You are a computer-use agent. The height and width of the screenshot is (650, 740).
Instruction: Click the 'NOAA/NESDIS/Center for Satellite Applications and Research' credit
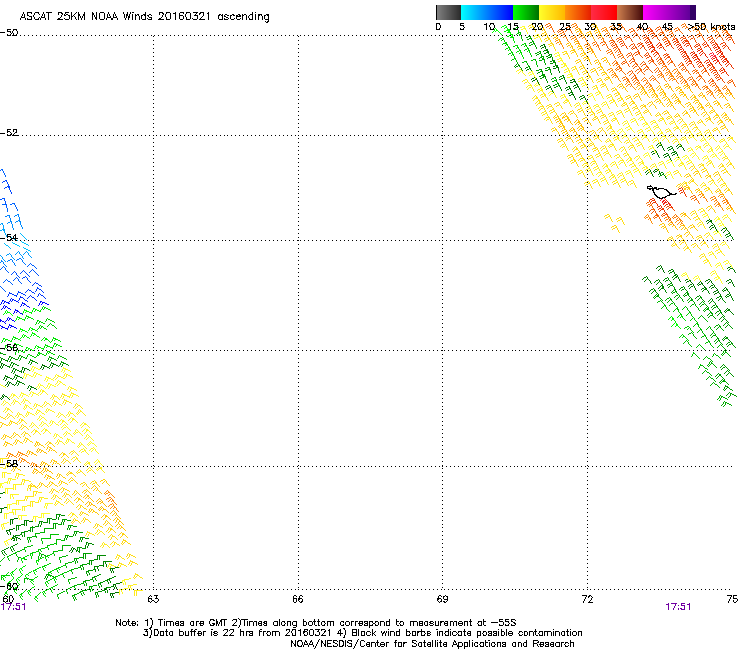(x=432, y=644)
